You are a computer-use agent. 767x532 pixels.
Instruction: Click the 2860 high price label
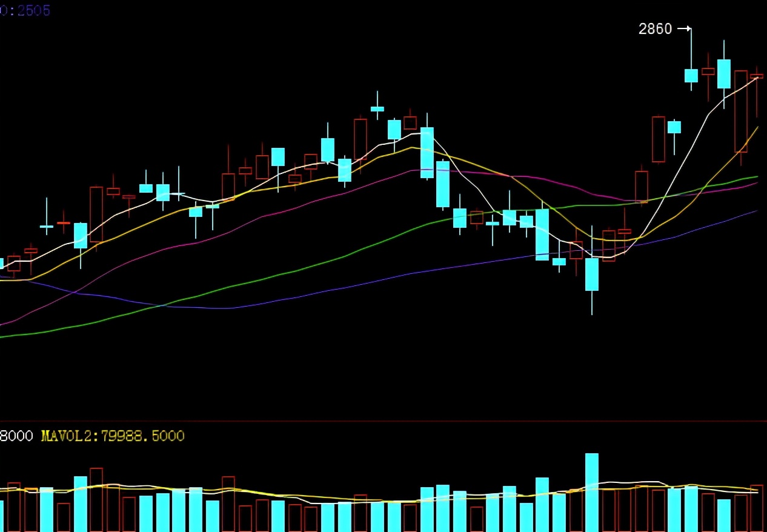point(655,28)
